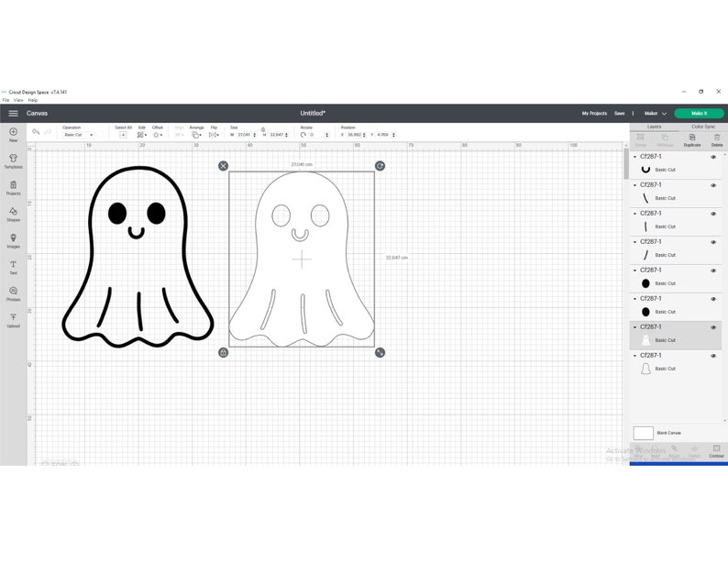Click the Redo arrow
Image resolution: width=728 pixels, height=585 pixels.
pyautogui.click(x=48, y=132)
